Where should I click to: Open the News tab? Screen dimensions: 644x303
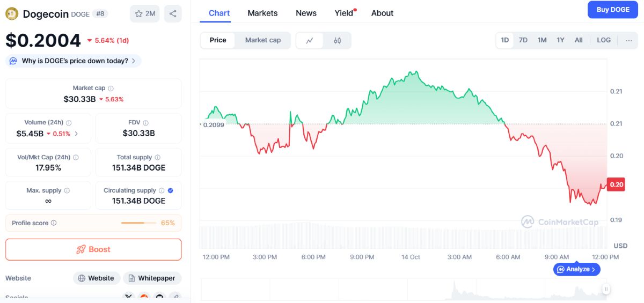point(306,13)
